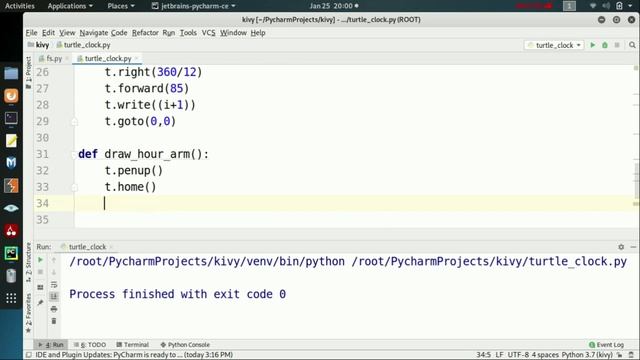
Task: Open the Edit menu
Action: [48, 33]
